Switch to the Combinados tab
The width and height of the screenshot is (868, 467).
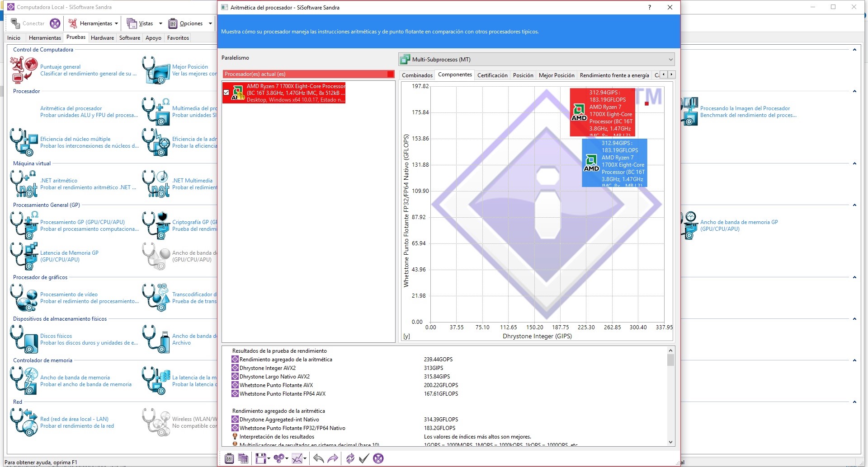(417, 75)
